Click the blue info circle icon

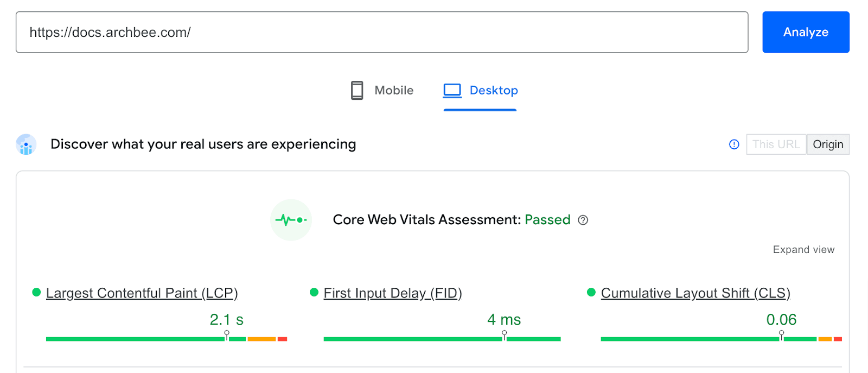[734, 144]
